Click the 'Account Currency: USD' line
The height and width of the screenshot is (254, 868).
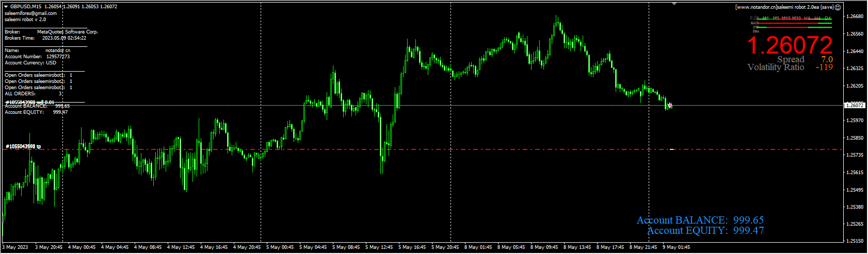30,63
